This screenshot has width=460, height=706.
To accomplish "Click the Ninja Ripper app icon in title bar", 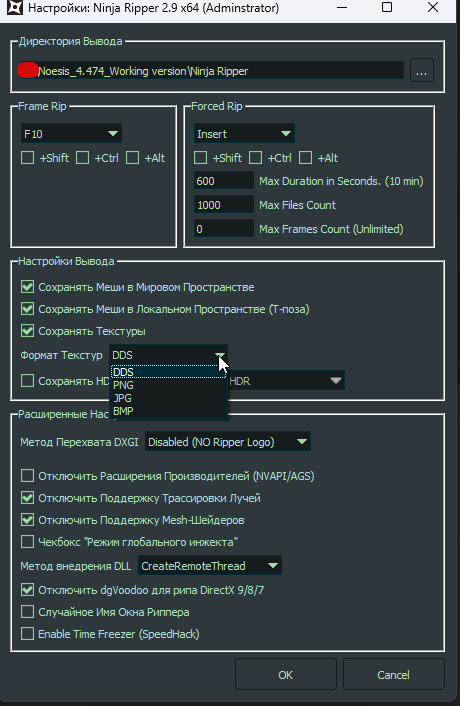I will tap(15, 7).
